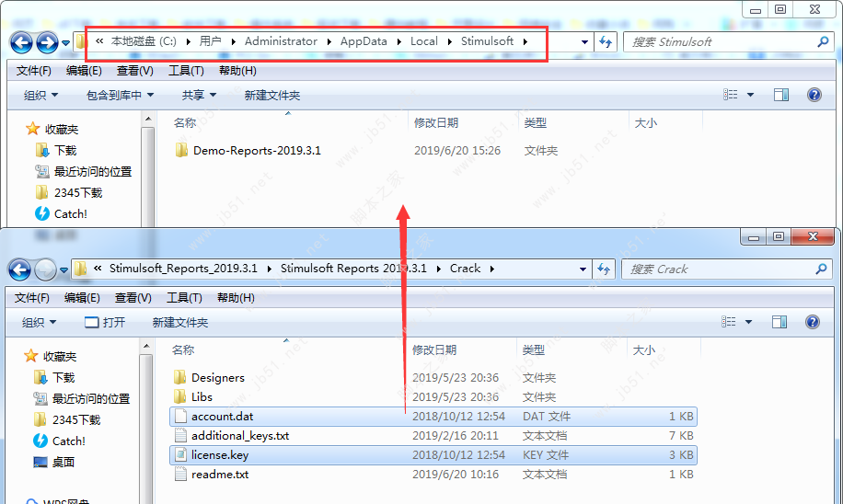Open 桌面 in the Crack window sidebar
Image resolution: width=843 pixels, height=504 pixels.
(x=53, y=462)
